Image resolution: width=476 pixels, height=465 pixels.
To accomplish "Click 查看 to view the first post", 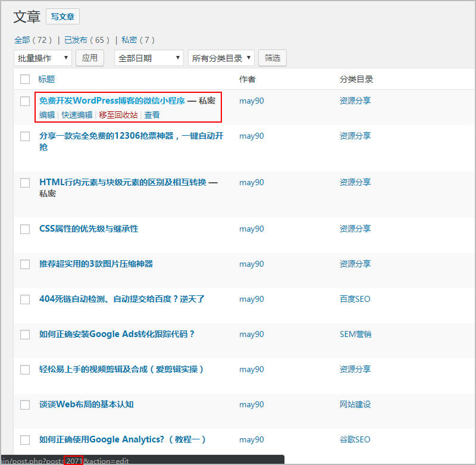I will pyautogui.click(x=152, y=115).
